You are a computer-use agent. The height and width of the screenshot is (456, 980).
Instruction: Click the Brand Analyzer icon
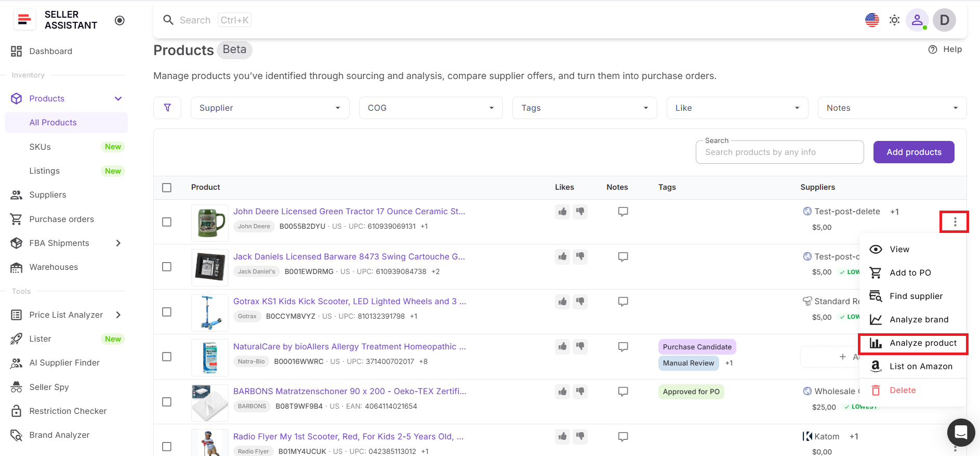click(17, 435)
